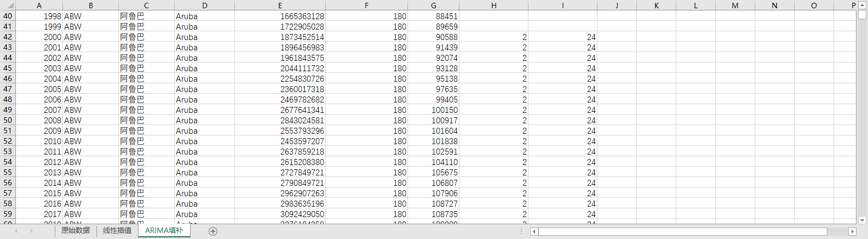Click the tab bar splitter handle dots
Image resolution: width=868 pixels, height=239 pixels.
521,231
